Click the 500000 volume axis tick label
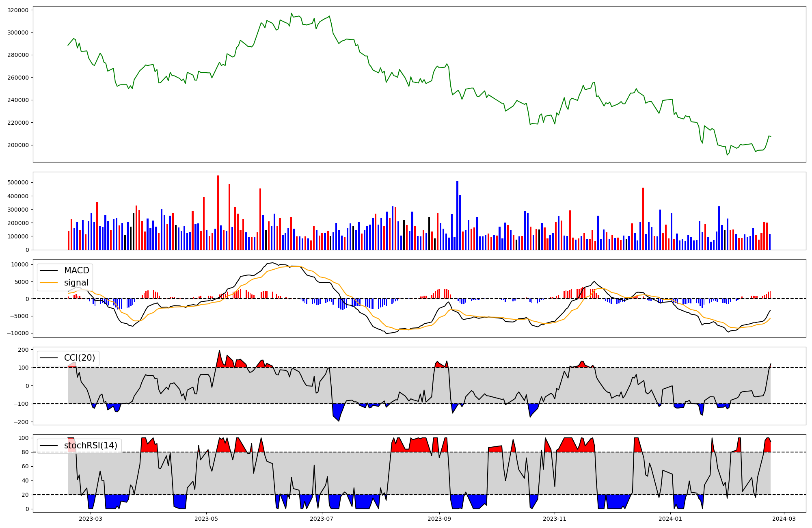812x528 pixels. pyautogui.click(x=18, y=183)
